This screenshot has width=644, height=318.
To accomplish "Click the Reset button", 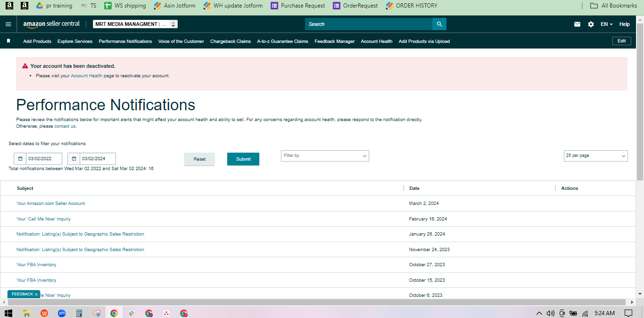I will point(199,159).
